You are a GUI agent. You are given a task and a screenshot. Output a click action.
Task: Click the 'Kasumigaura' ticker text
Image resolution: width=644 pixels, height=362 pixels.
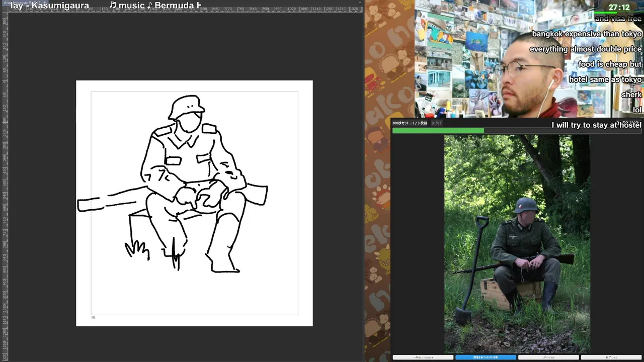pos(60,6)
